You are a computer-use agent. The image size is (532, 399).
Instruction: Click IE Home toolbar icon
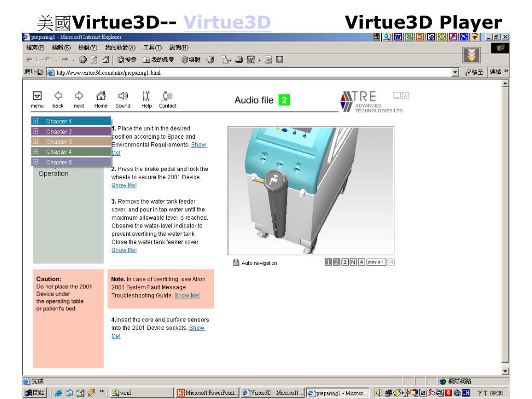[x=106, y=60]
